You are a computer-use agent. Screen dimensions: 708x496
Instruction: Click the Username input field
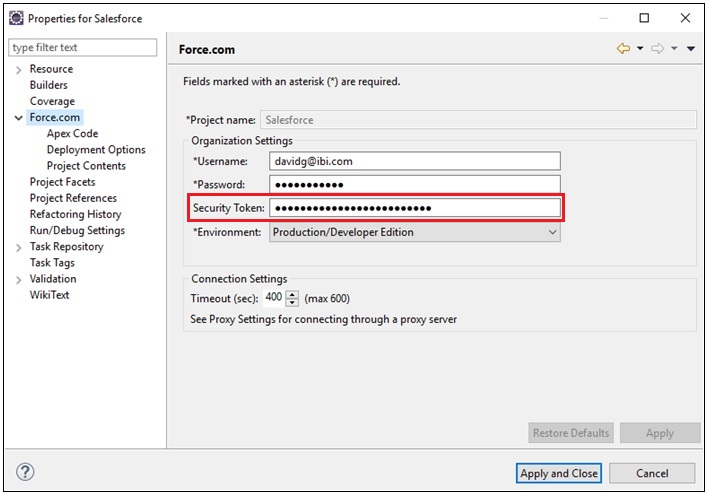(415, 161)
